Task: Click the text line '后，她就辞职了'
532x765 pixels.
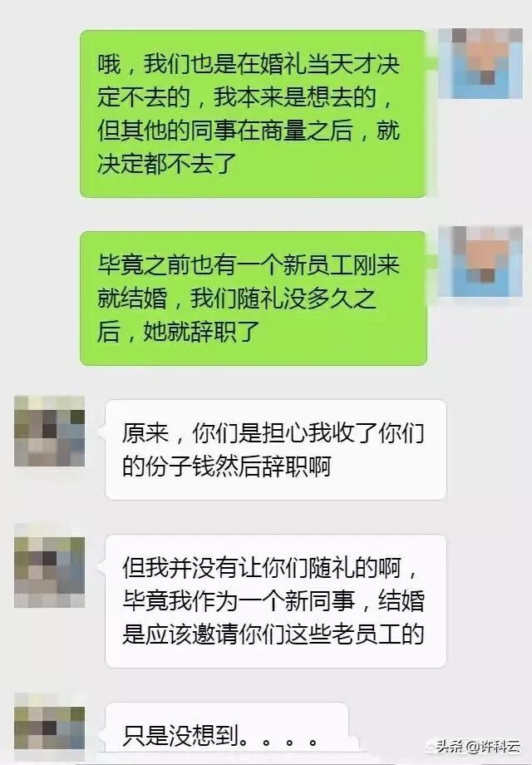Action: (178, 331)
